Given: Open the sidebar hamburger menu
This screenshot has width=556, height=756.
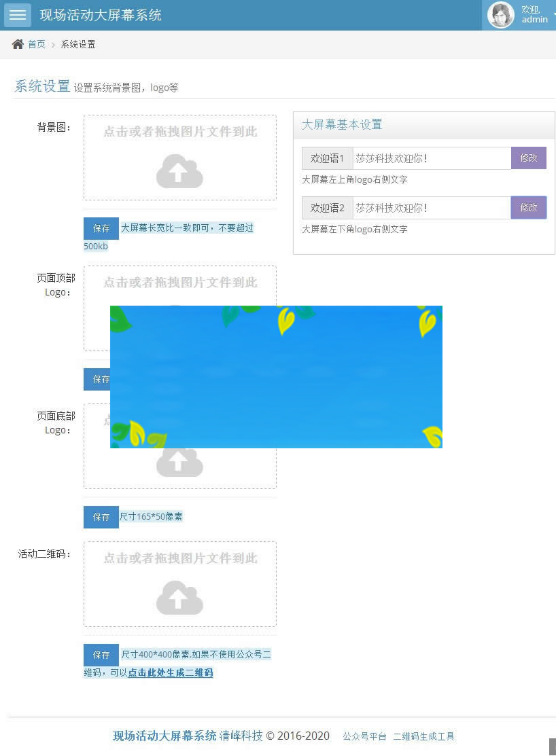Looking at the screenshot, I should [x=17, y=15].
